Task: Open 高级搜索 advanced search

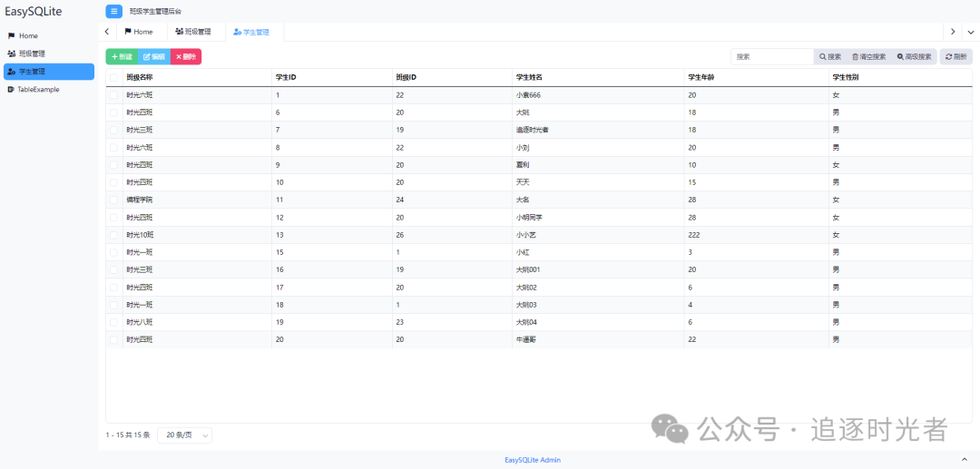Action: point(914,56)
